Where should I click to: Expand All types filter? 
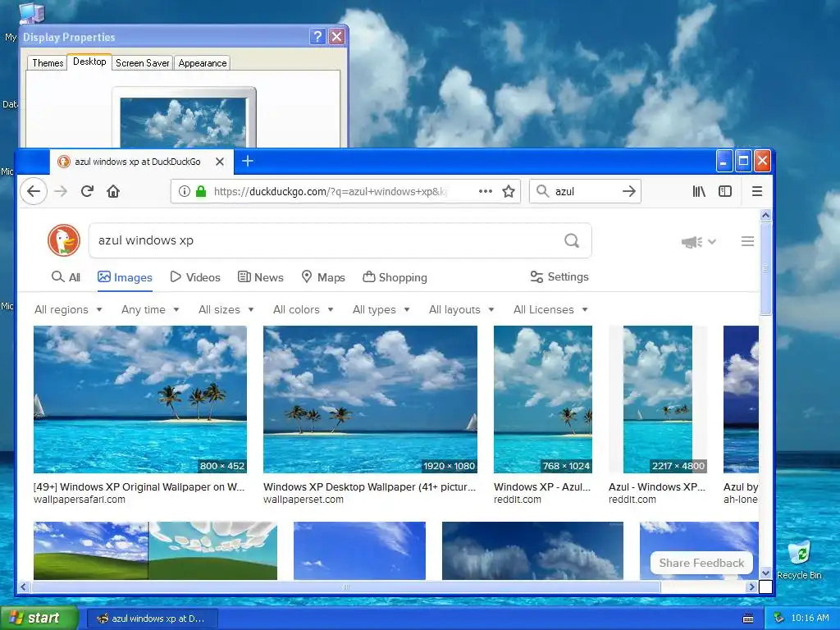[381, 309]
